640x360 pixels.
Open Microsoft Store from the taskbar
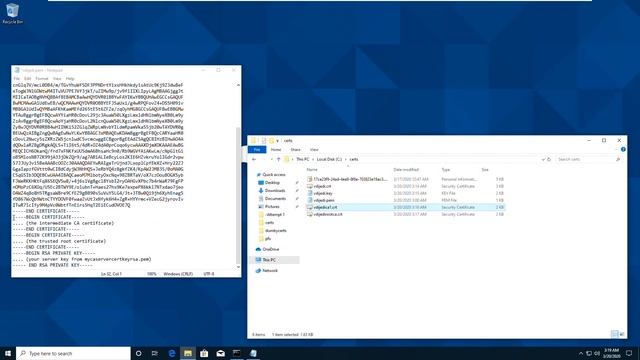pyautogui.click(x=204, y=353)
